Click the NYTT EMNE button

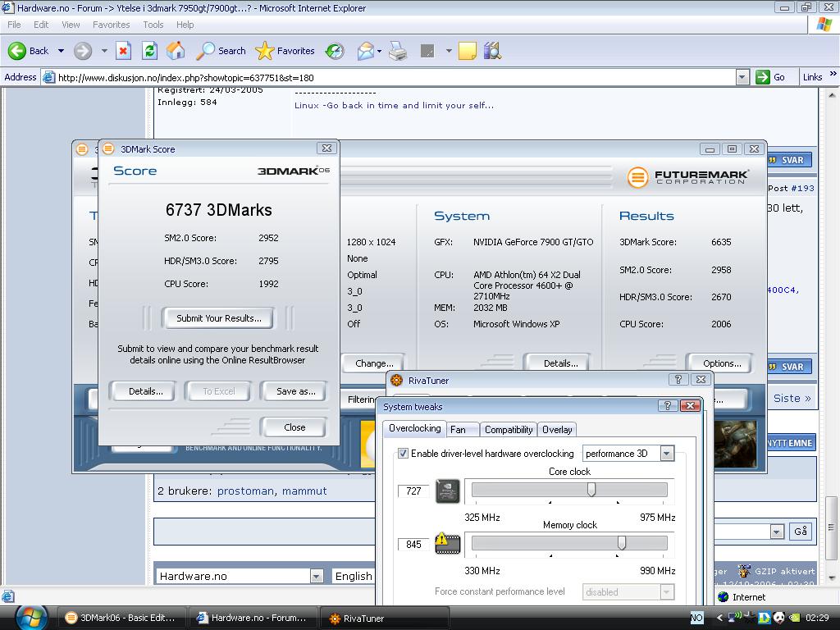[x=791, y=443]
